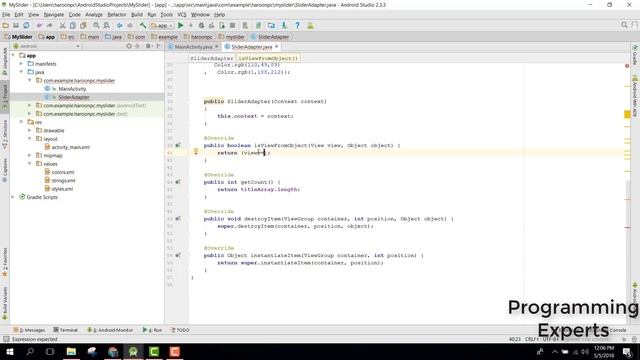Click the Project Structure toolbar icon
The image size is (640, 360).
click(271, 25)
